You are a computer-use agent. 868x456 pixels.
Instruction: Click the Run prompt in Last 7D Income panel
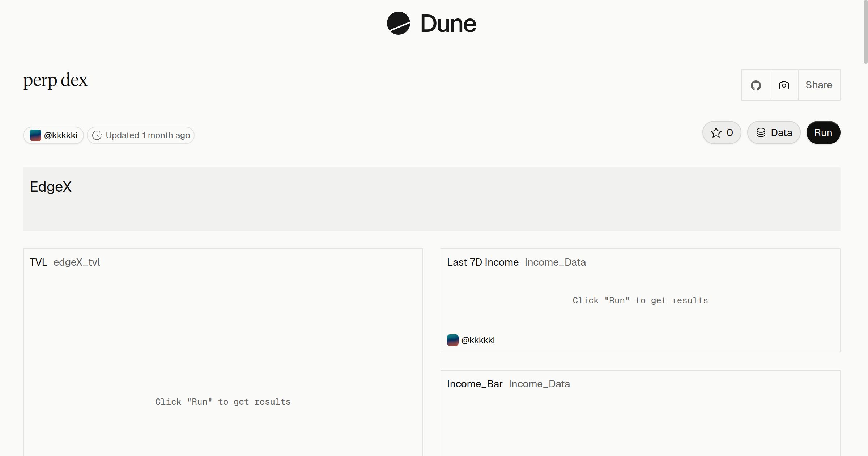640,300
